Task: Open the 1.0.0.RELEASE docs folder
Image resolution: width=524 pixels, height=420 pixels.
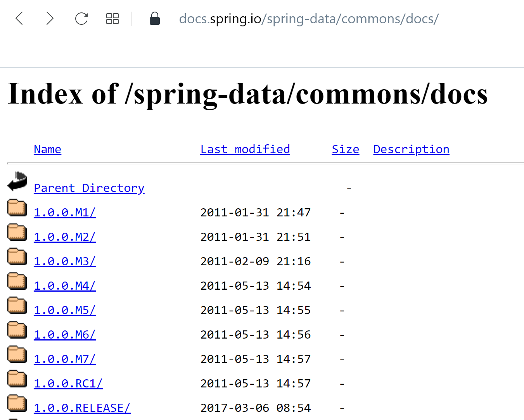Action: pyautogui.click(x=82, y=408)
